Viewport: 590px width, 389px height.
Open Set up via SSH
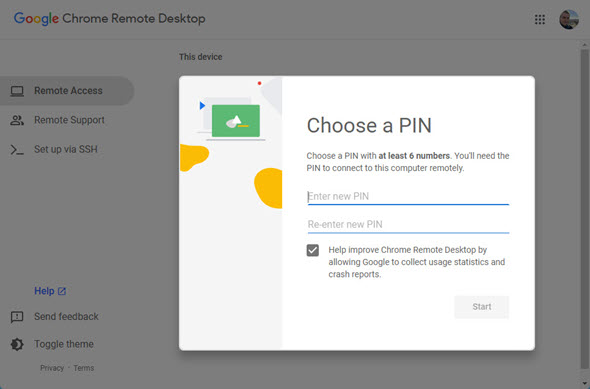point(67,149)
